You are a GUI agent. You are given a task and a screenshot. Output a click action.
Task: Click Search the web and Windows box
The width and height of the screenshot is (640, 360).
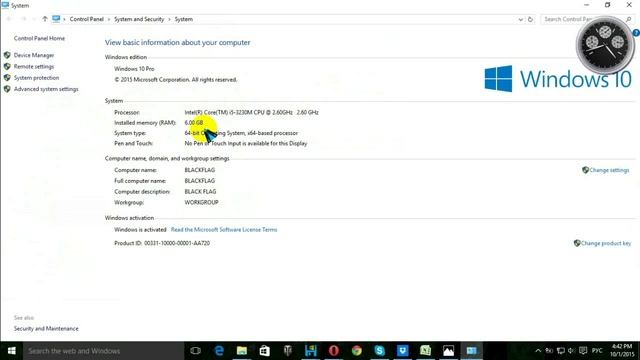coord(103,351)
